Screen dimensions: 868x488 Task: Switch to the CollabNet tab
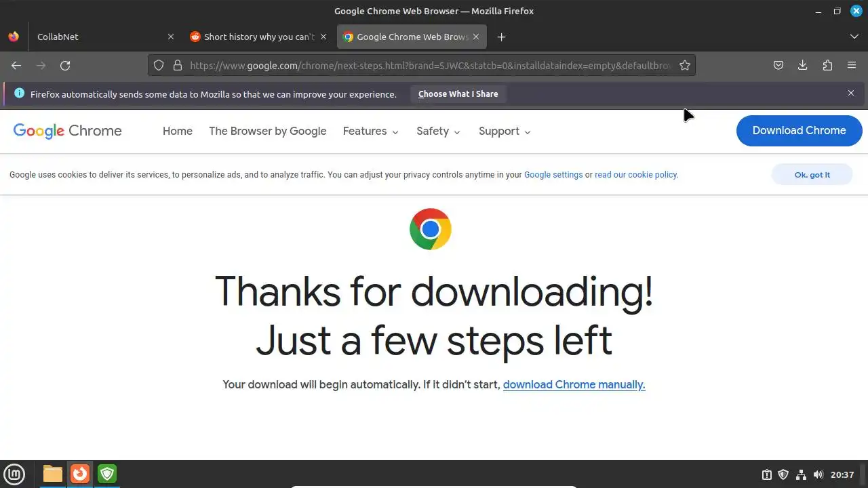tap(105, 37)
